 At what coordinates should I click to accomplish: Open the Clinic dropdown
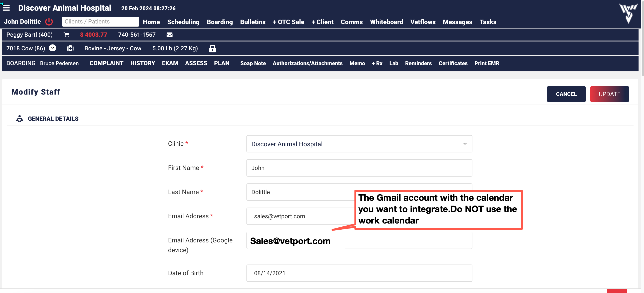pos(359,144)
